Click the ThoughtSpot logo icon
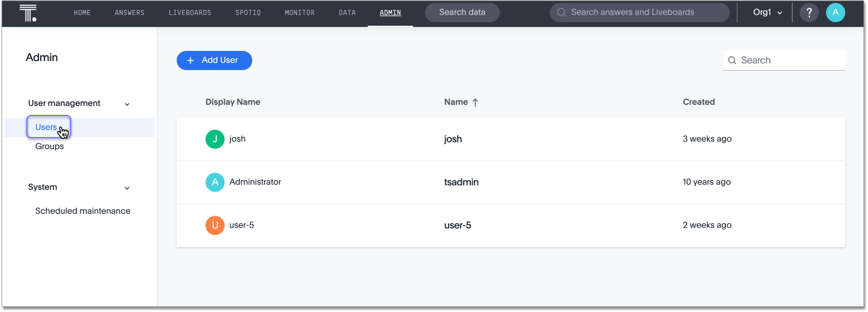This screenshot has width=868, height=312. tap(28, 13)
